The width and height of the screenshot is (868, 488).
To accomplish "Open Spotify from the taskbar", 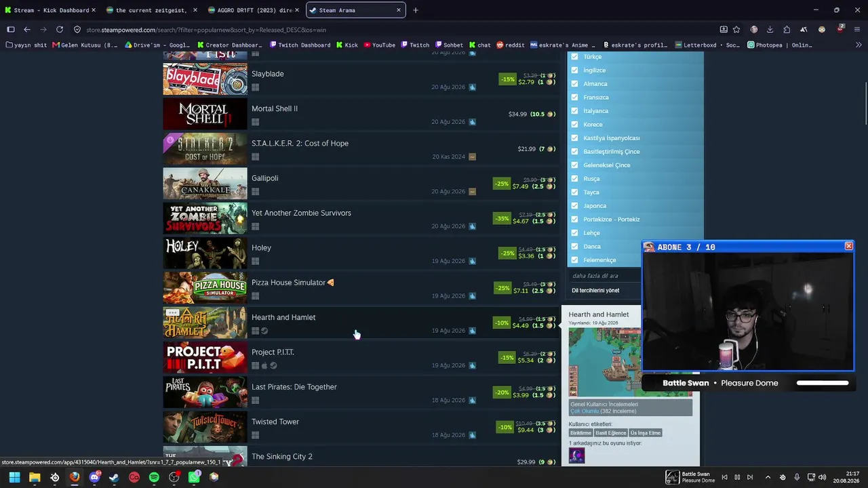I will click(154, 477).
